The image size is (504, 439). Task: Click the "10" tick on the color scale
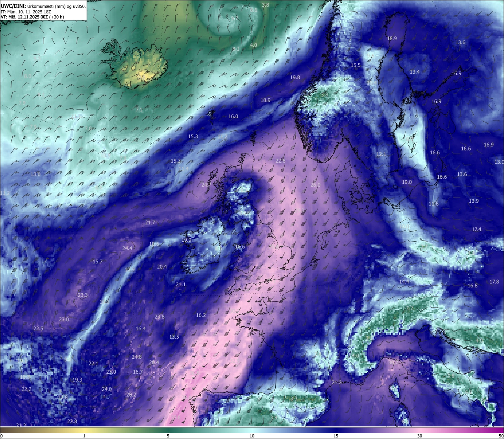tap(252, 436)
